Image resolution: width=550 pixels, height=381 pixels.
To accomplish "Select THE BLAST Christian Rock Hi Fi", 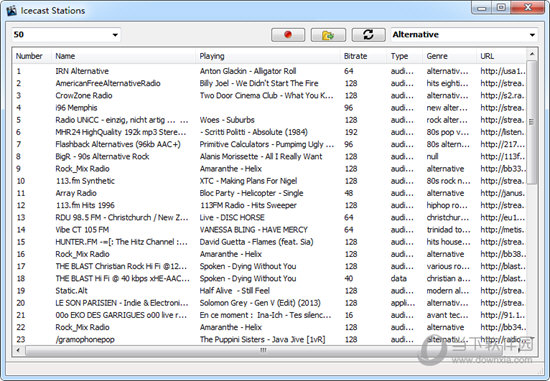I will 121,267.
